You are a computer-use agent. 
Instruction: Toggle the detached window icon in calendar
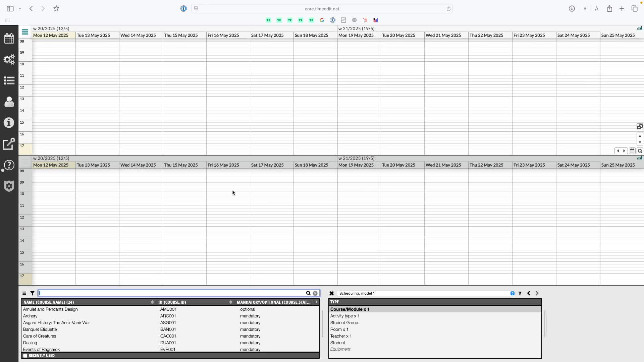pyautogui.click(x=640, y=127)
